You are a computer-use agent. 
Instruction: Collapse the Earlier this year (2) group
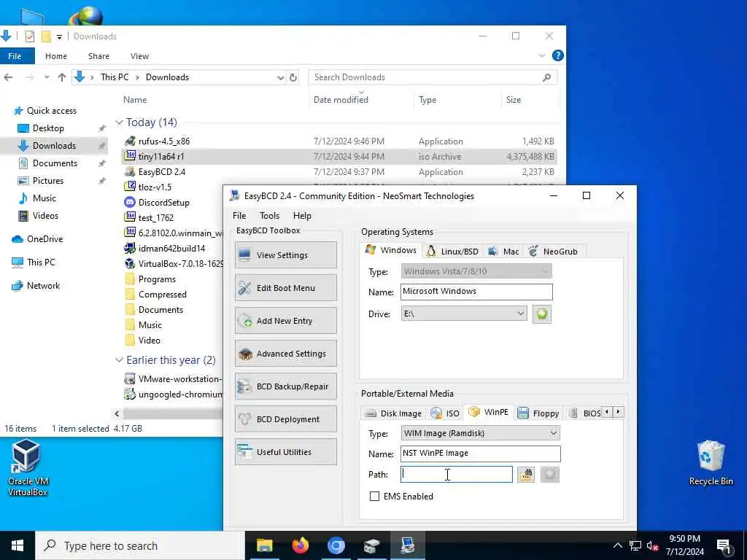tap(119, 360)
